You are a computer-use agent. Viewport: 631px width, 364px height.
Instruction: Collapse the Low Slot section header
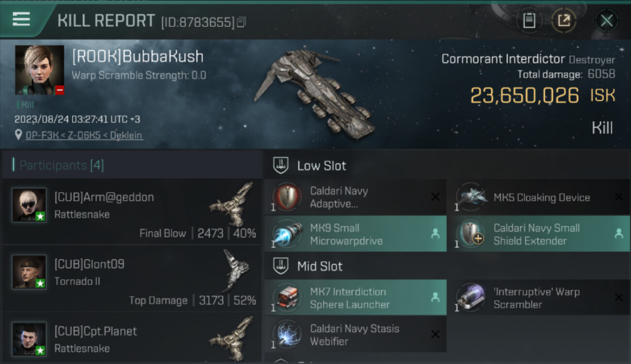(447, 165)
